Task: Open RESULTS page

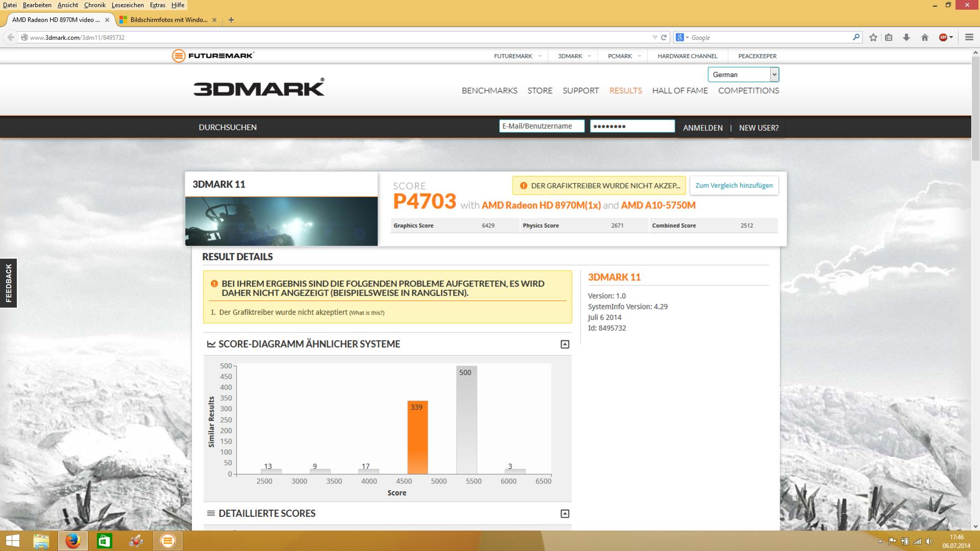Action: click(x=626, y=90)
